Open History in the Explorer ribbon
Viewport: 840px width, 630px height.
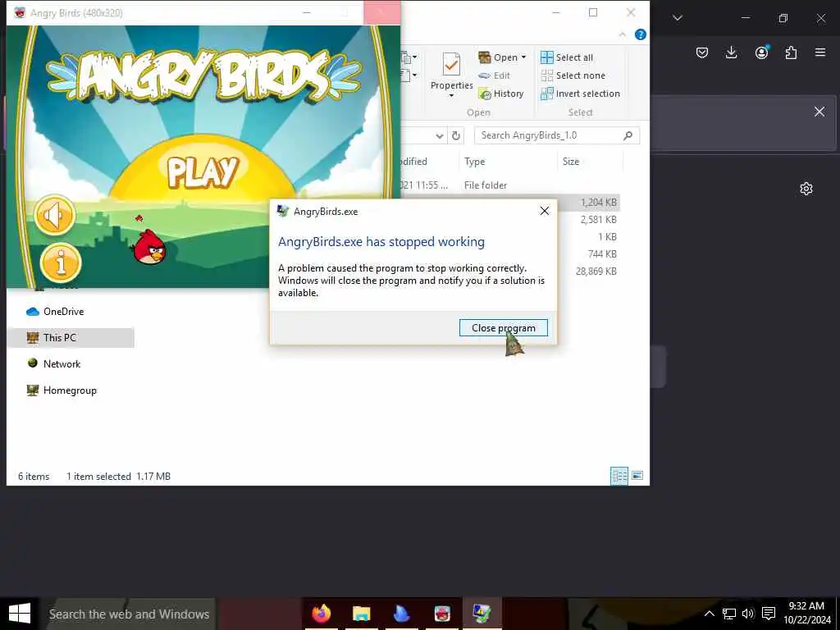point(501,94)
